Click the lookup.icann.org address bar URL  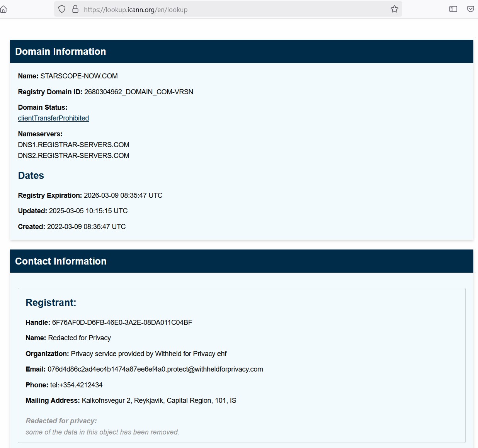coord(136,10)
